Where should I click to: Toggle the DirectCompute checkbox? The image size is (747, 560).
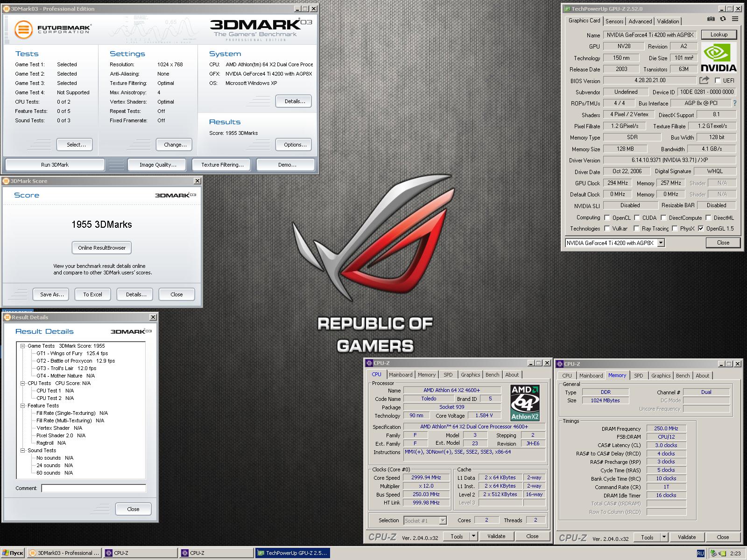click(663, 217)
